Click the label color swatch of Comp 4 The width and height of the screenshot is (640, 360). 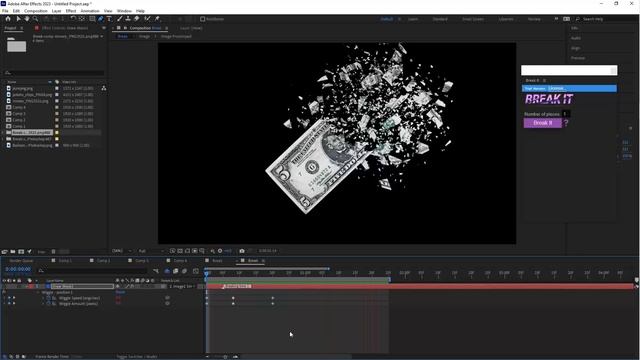click(x=57, y=107)
